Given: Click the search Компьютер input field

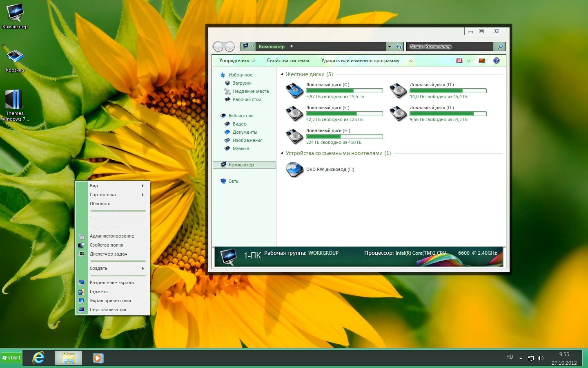Looking at the screenshot, I should tap(449, 47).
